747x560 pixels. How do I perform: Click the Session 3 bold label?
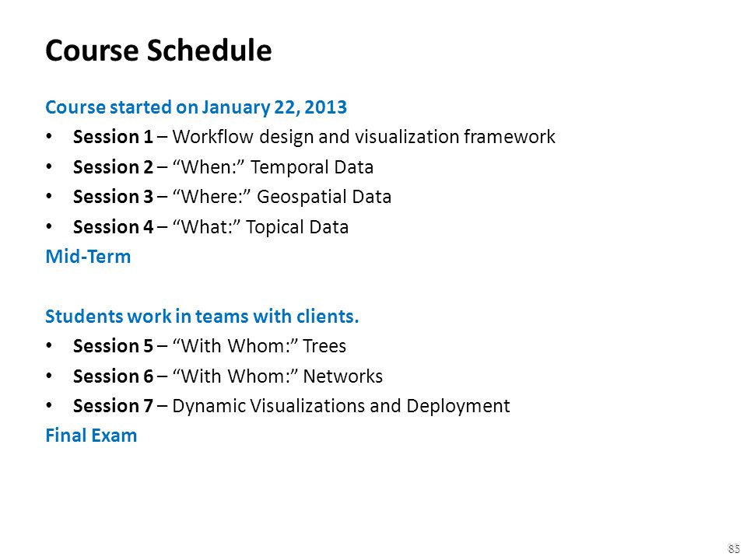[113, 197]
